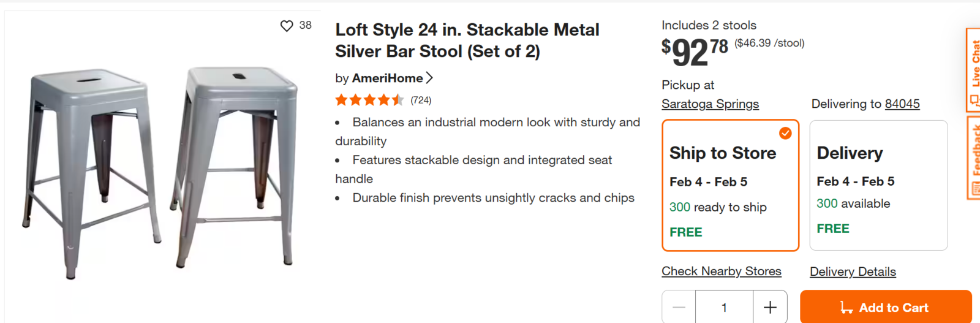Click the AmeriHome brand name
The width and height of the screenshot is (980, 323).
pos(387,78)
